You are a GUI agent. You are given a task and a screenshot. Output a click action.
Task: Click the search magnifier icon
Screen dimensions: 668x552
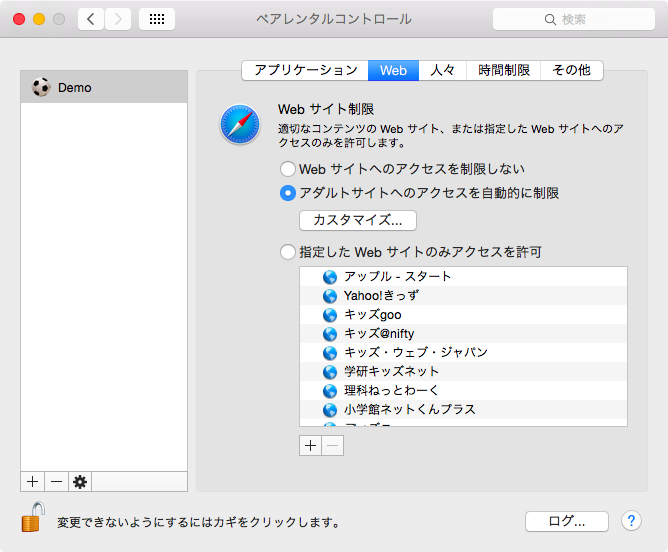click(x=550, y=20)
